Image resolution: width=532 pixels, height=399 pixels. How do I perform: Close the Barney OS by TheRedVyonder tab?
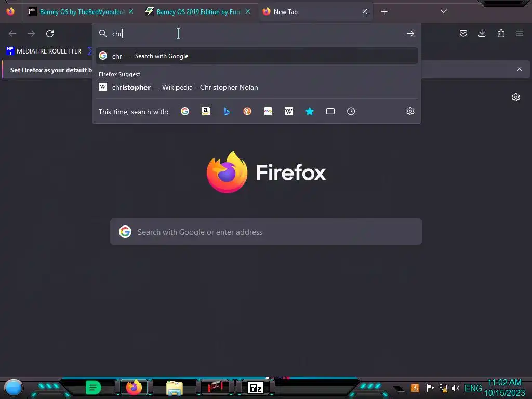[131, 11]
